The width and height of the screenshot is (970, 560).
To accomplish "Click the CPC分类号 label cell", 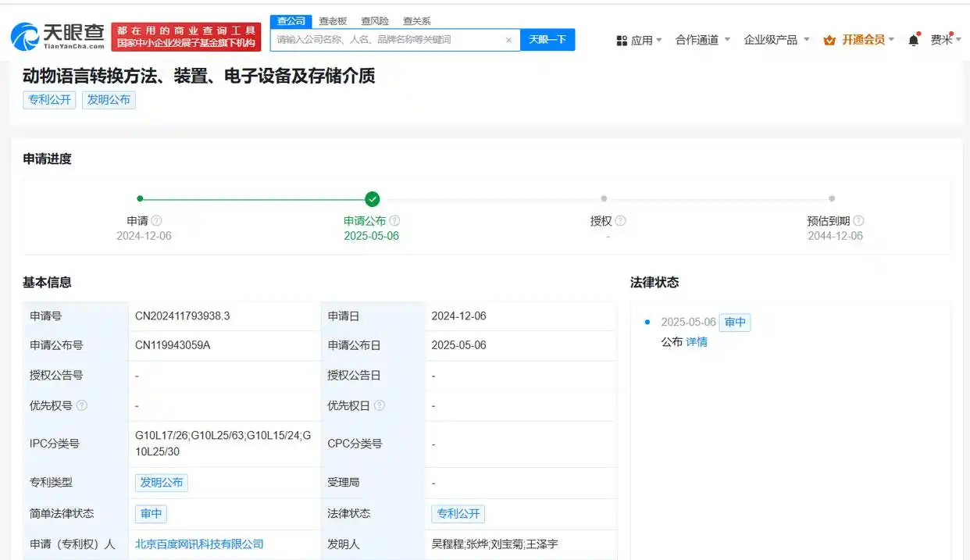I will [373, 444].
